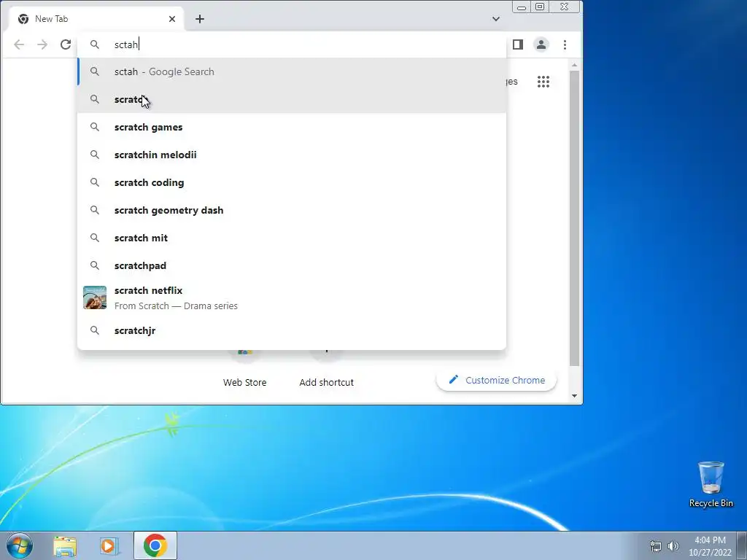747x560 pixels.
Task: Click the Chrome taskbar icon
Action: click(155, 545)
